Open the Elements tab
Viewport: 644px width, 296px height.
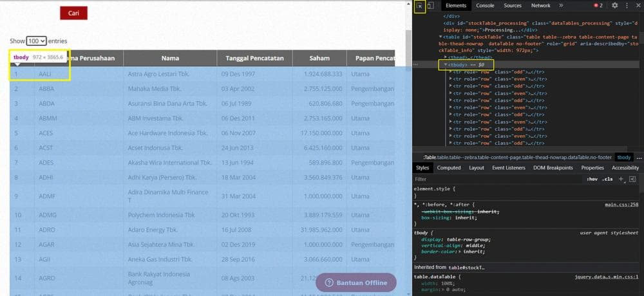(456, 6)
